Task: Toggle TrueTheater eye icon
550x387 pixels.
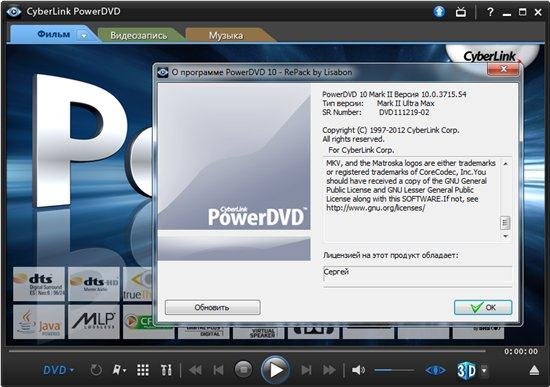Action: 435,370
